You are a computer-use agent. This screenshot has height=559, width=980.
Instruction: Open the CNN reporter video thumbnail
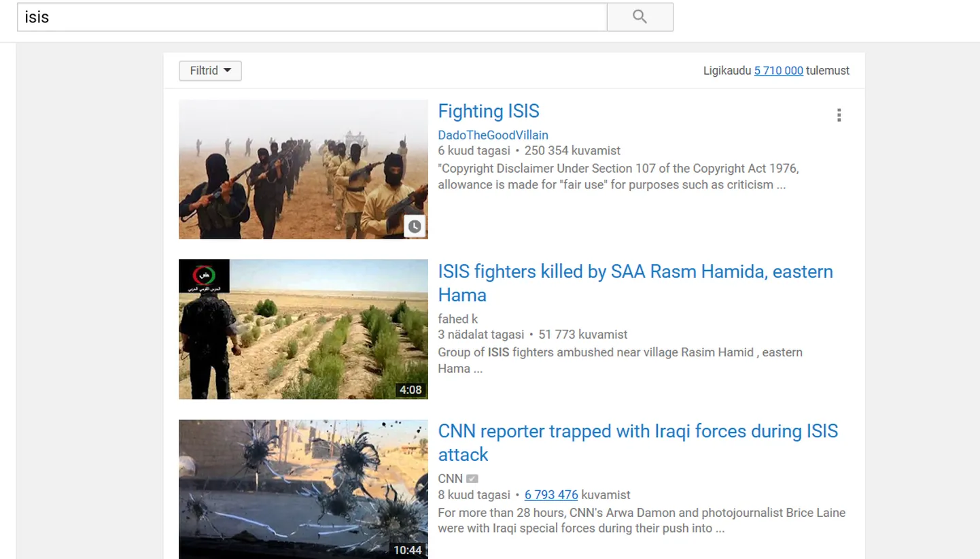(303, 490)
